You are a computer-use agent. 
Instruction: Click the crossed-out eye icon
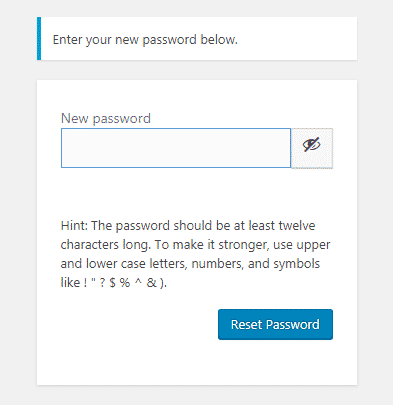point(311,145)
